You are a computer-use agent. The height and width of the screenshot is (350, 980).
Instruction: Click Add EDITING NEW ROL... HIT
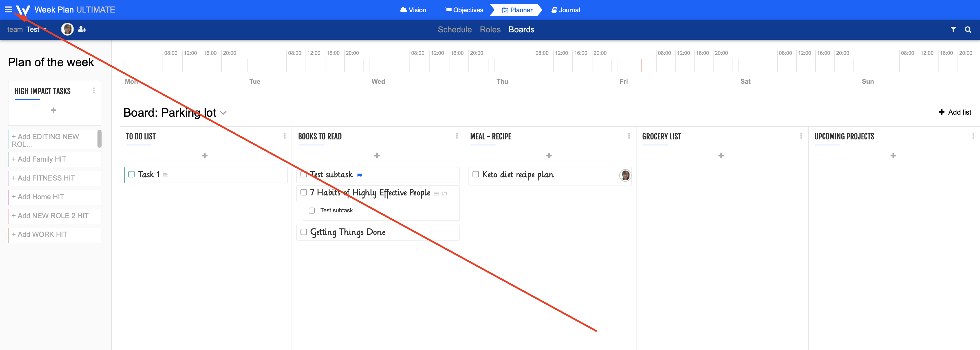pos(53,140)
